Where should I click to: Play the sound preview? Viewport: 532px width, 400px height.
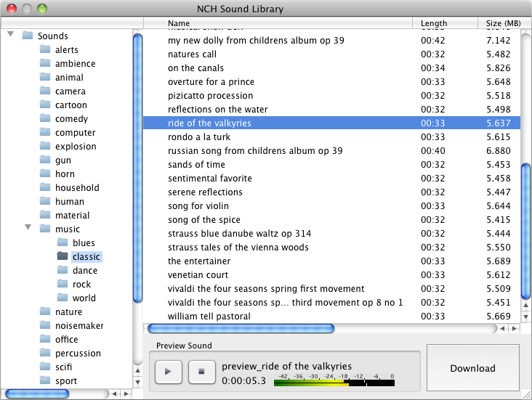coord(168,371)
